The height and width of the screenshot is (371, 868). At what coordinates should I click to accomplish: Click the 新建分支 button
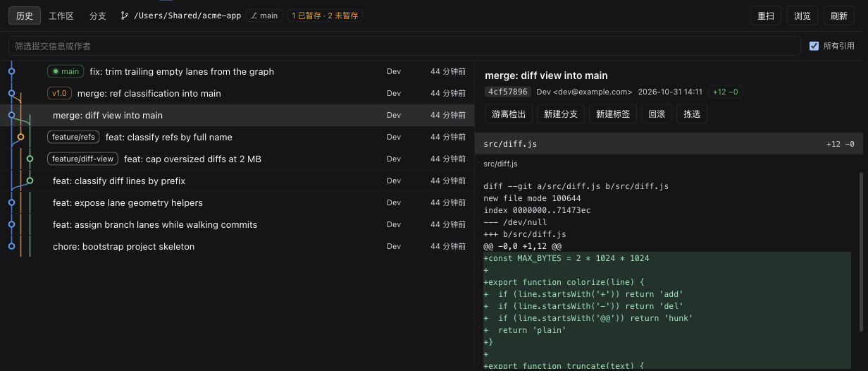coord(562,114)
